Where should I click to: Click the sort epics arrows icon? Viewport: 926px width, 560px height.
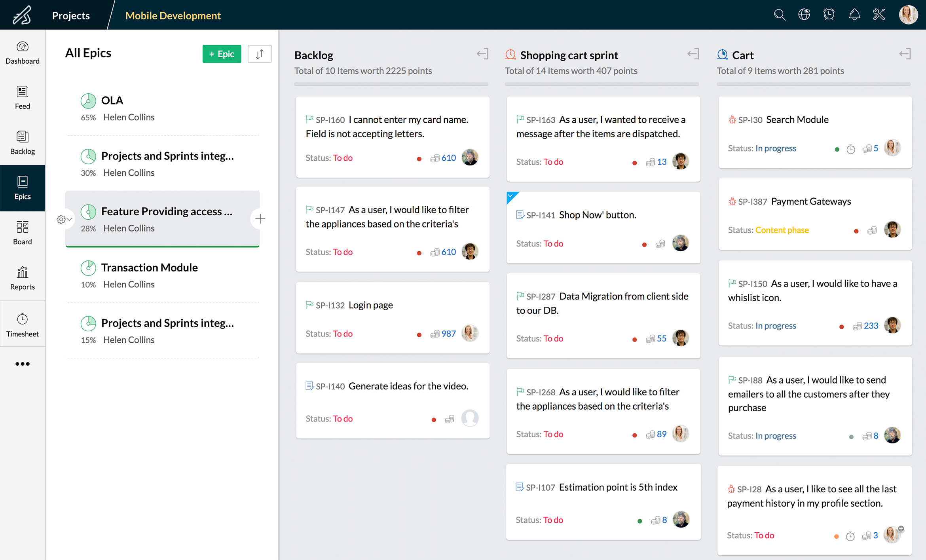259,54
